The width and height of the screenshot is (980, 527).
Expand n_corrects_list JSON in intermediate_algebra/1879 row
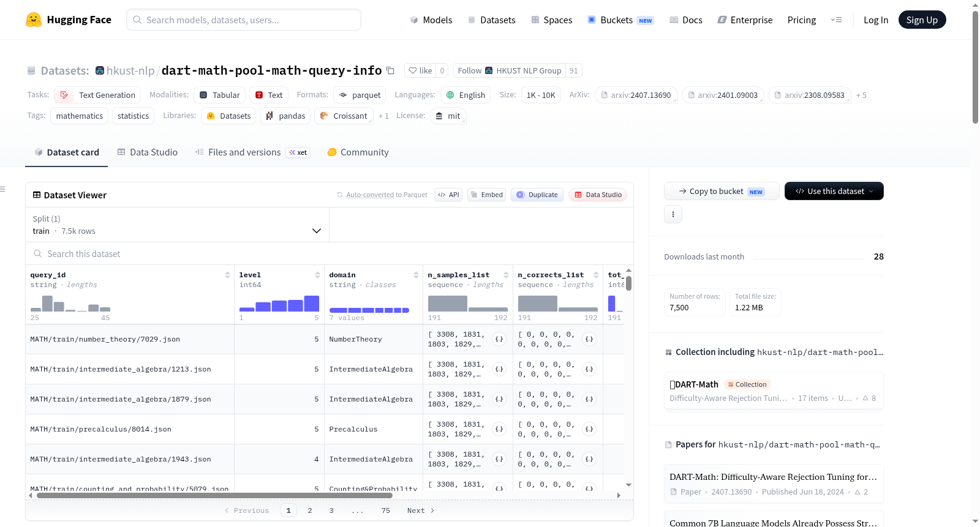589,399
